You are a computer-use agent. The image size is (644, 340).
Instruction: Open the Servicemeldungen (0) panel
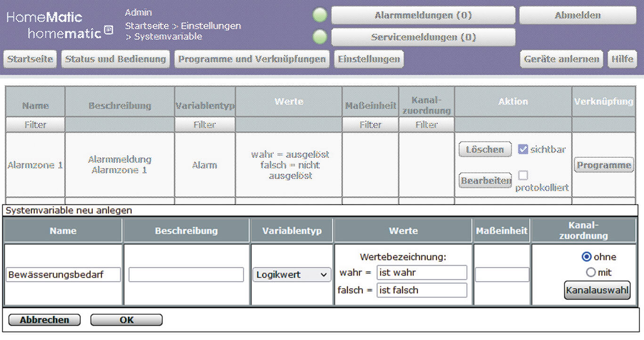(x=423, y=37)
